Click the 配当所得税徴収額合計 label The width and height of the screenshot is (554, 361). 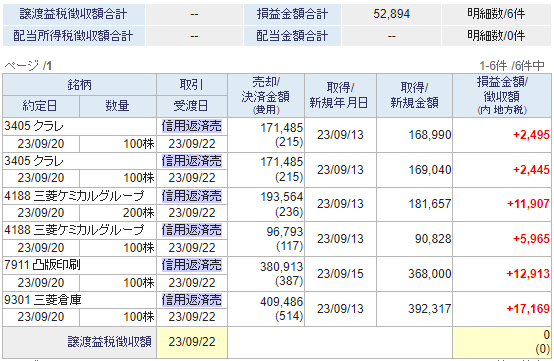click(x=73, y=36)
